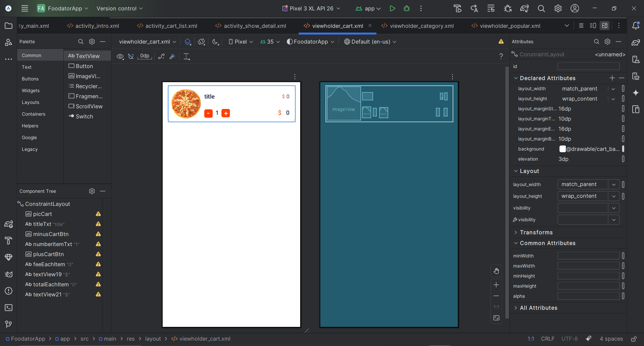644x346 pixels.
Task: Start debugging with the bug icon
Action: [407, 8]
